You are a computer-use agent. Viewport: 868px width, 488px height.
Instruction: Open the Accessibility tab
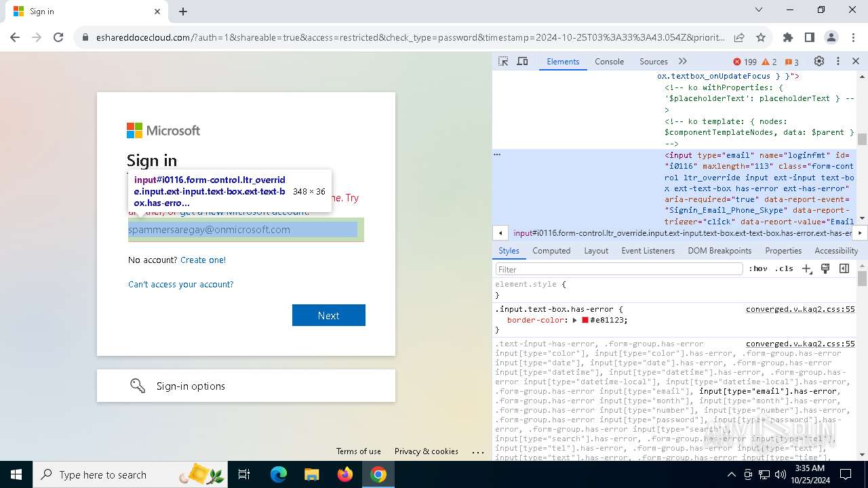click(x=836, y=251)
